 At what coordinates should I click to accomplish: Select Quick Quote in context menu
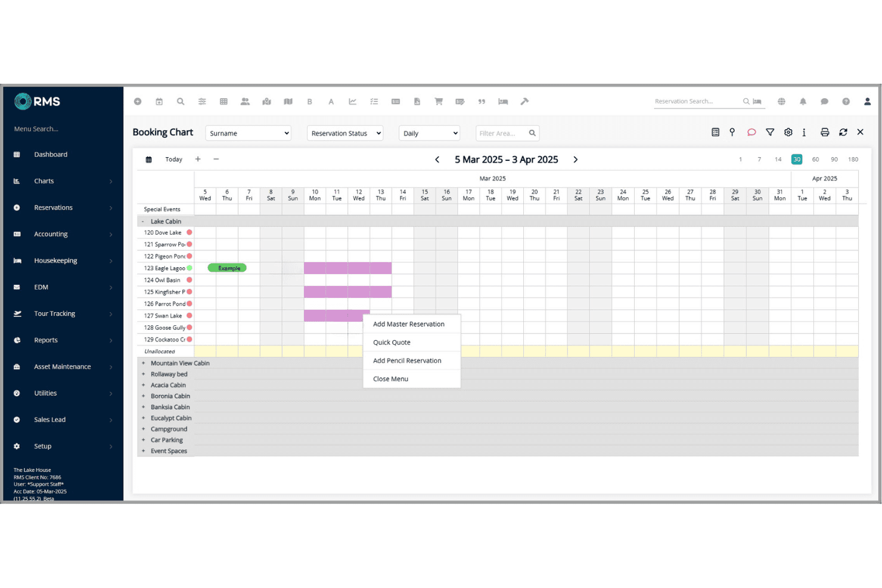412,343
